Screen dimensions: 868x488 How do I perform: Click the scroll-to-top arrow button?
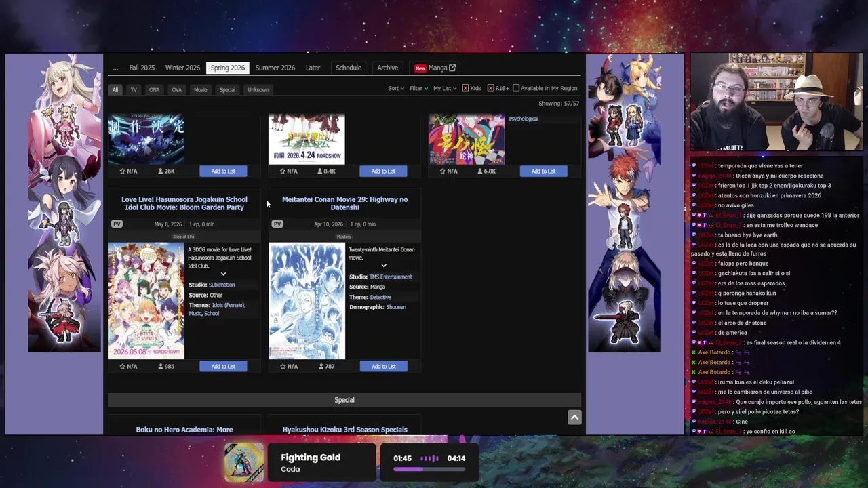[x=574, y=418]
